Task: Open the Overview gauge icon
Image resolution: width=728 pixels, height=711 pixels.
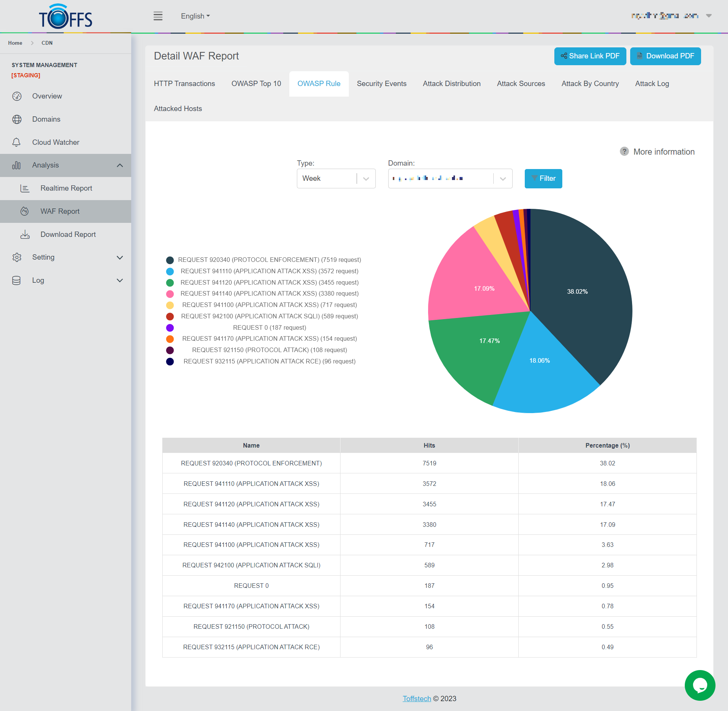Action: tap(17, 96)
